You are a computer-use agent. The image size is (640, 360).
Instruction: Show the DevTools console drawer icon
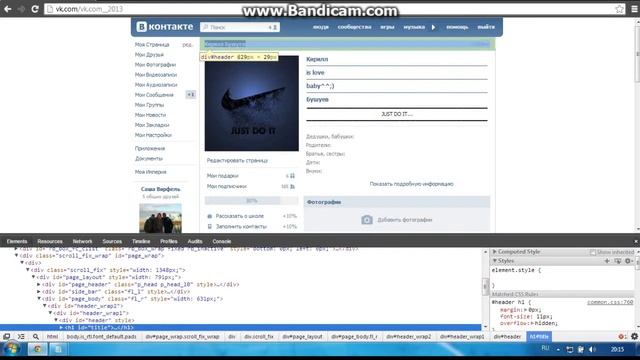[21, 337]
